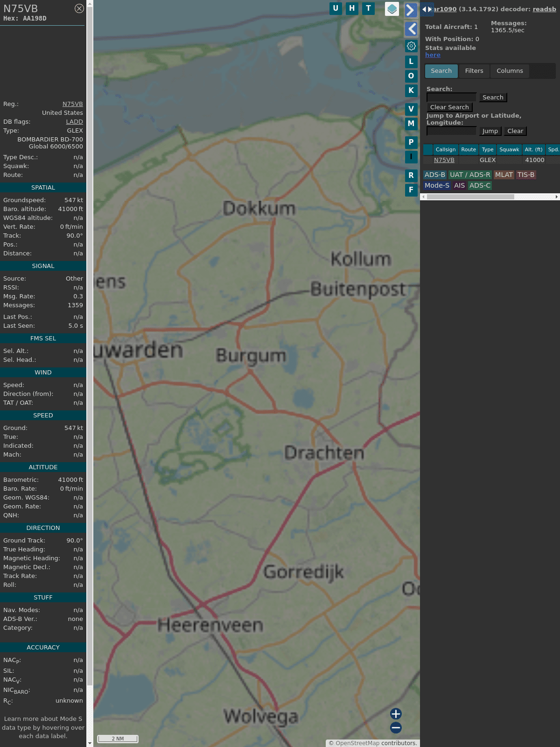Click the Jump button
The width and height of the screenshot is (560, 747).
point(490,131)
